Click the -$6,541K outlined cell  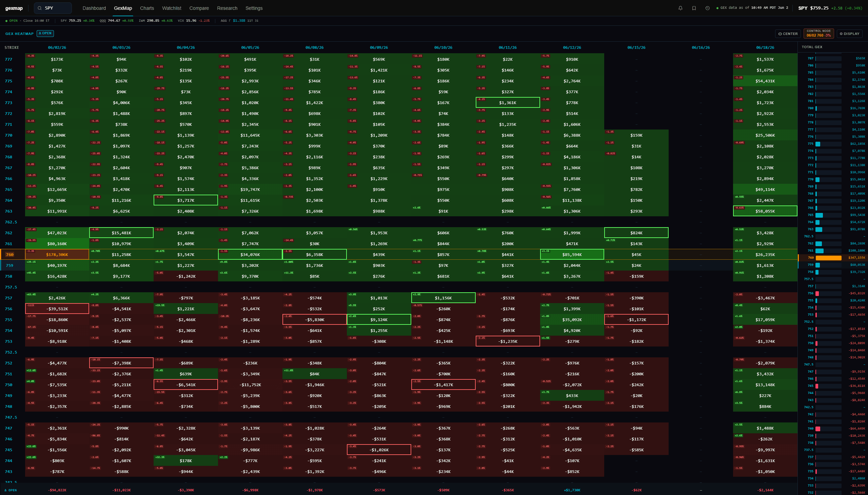click(185, 385)
